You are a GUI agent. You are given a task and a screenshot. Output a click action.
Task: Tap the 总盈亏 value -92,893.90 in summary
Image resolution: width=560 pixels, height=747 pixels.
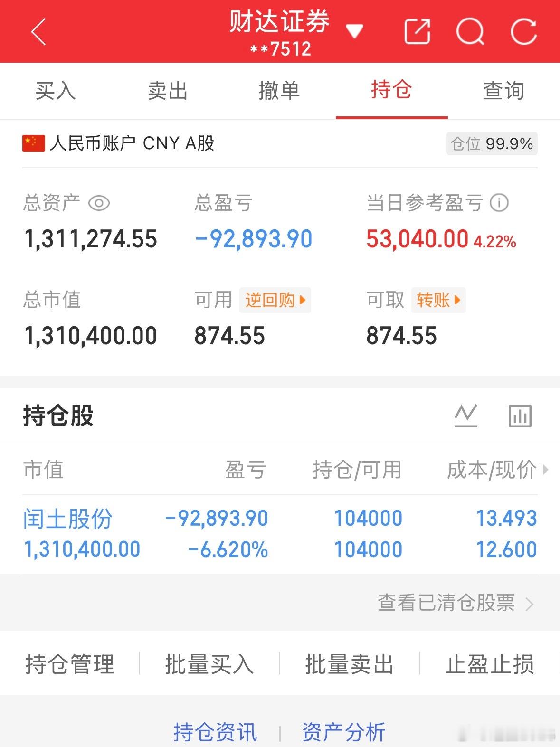tap(254, 239)
